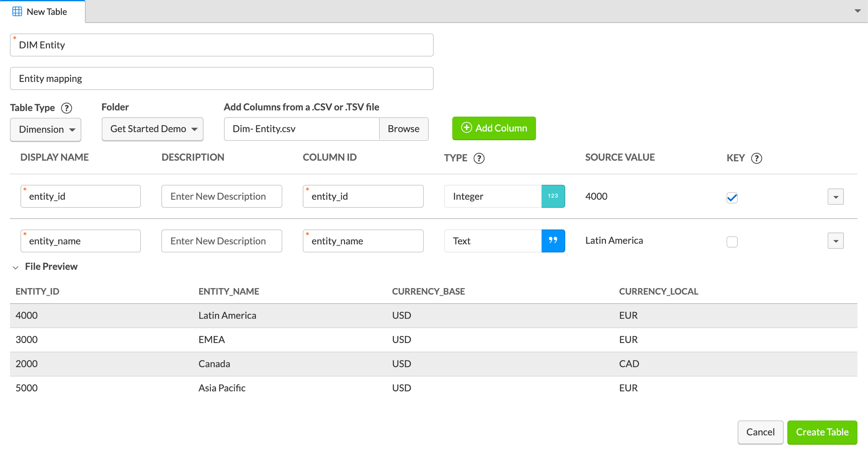Open the options dropdown on the entity_name row
This screenshot has width=868, height=454.
(835, 241)
